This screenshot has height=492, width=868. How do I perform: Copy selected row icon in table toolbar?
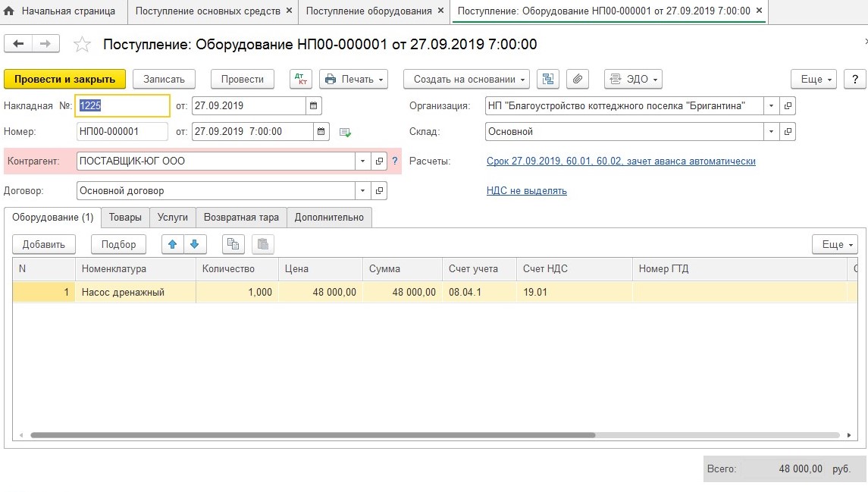[x=233, y=244]
